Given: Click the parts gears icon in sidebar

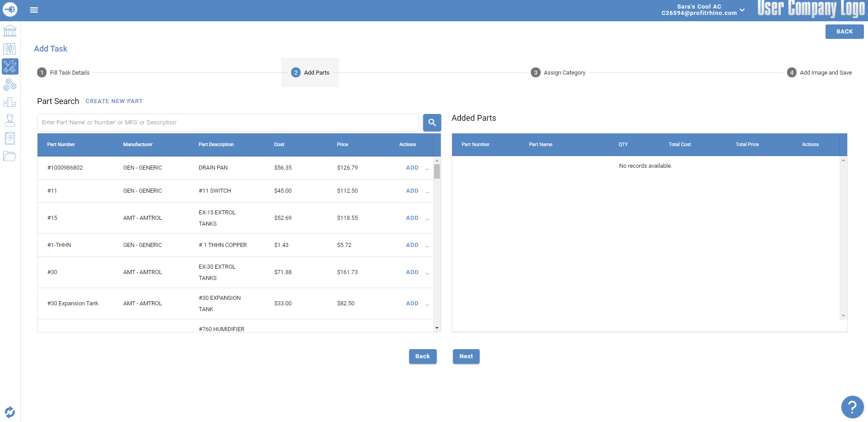Looking at the screenshot, I should click(9, 84).
